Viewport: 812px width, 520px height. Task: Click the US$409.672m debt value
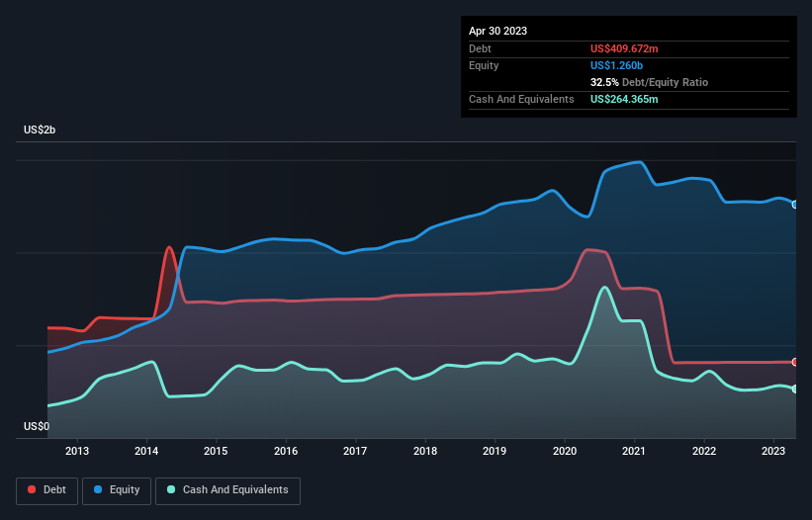[x=624, y=48]
